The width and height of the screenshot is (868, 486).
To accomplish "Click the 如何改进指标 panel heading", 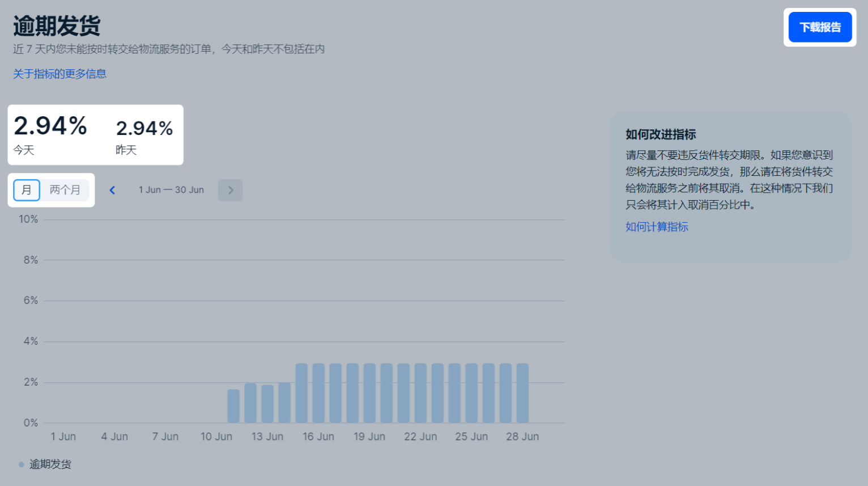I will (x=661, y=134).
